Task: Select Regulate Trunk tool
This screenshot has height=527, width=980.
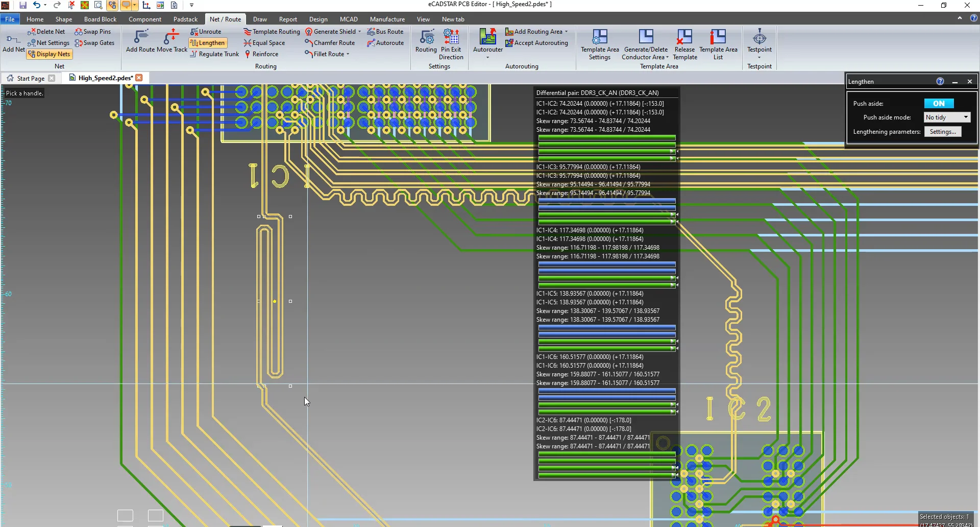Action: click(x=214, y=54)
